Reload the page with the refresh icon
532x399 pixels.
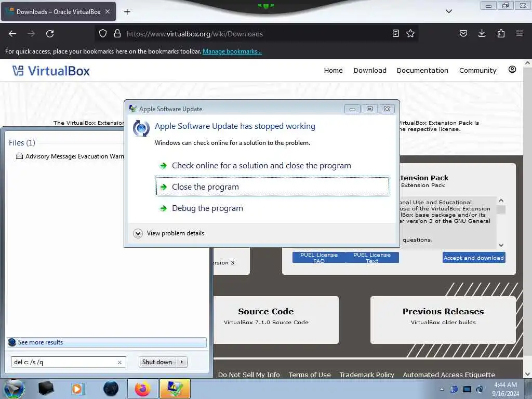50,34
